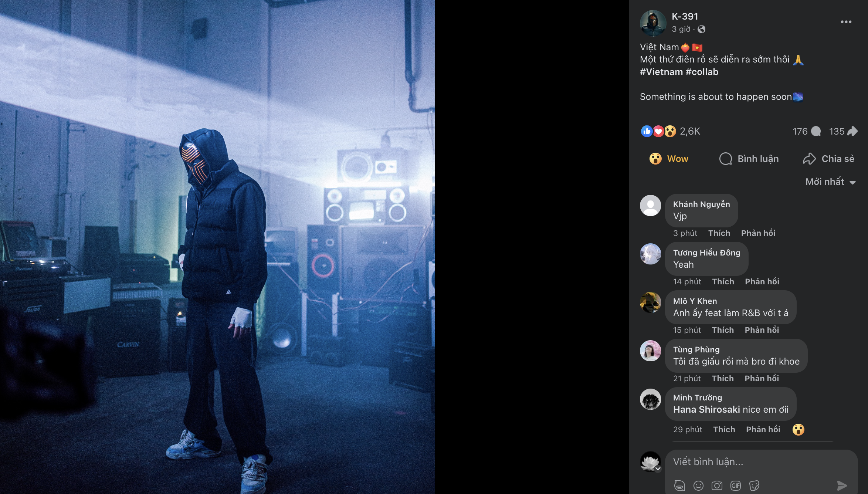Open the commenting identity switcher on avatar
Viewport: 868px width, 494px height.
click(x=658, y=469)
